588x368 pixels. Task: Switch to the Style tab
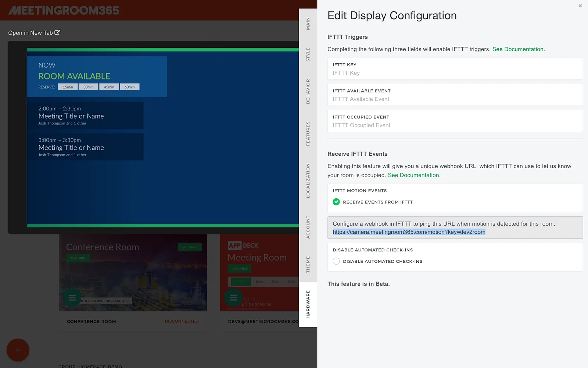point(308,54)
